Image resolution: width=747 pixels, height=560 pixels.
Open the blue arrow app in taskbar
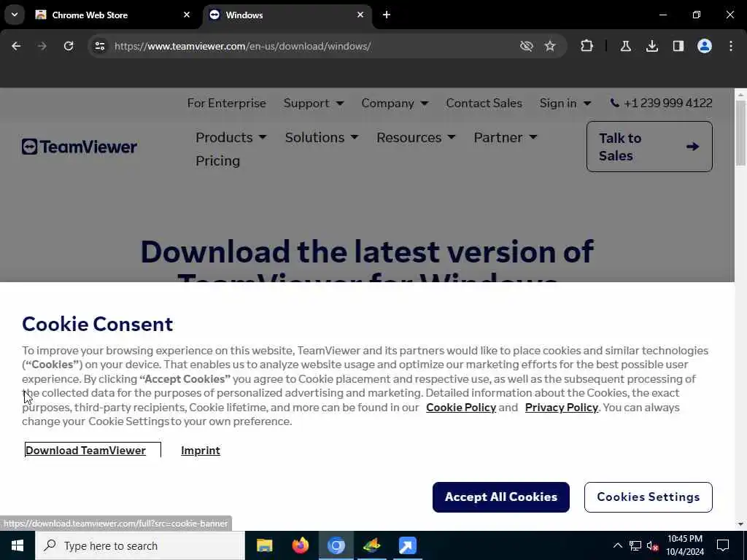click(407, 545)
